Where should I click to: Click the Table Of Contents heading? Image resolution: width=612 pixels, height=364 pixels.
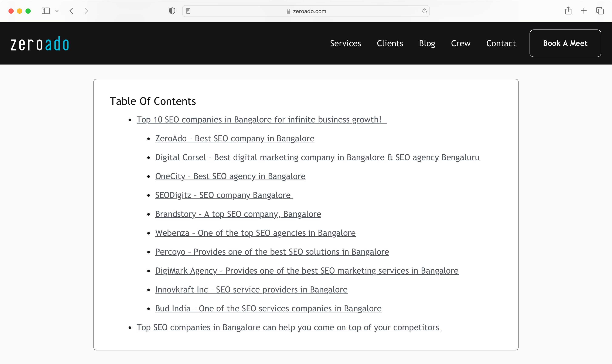(x=153, y=101)
